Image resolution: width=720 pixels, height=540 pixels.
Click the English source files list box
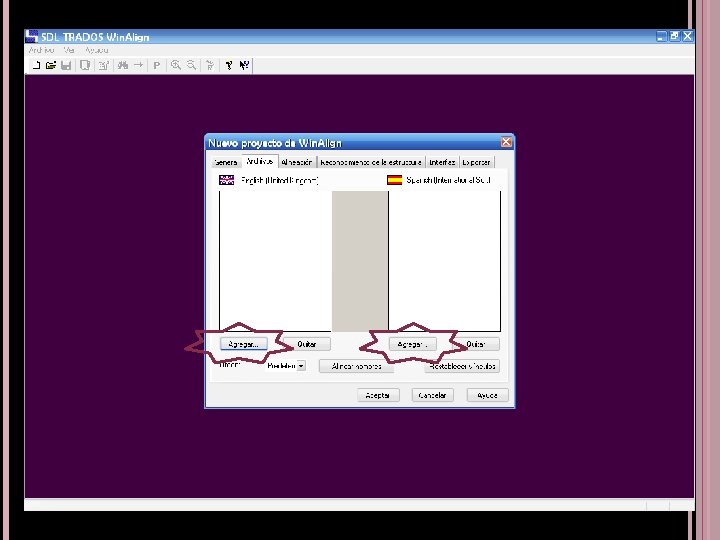click(x=275, y=261)
